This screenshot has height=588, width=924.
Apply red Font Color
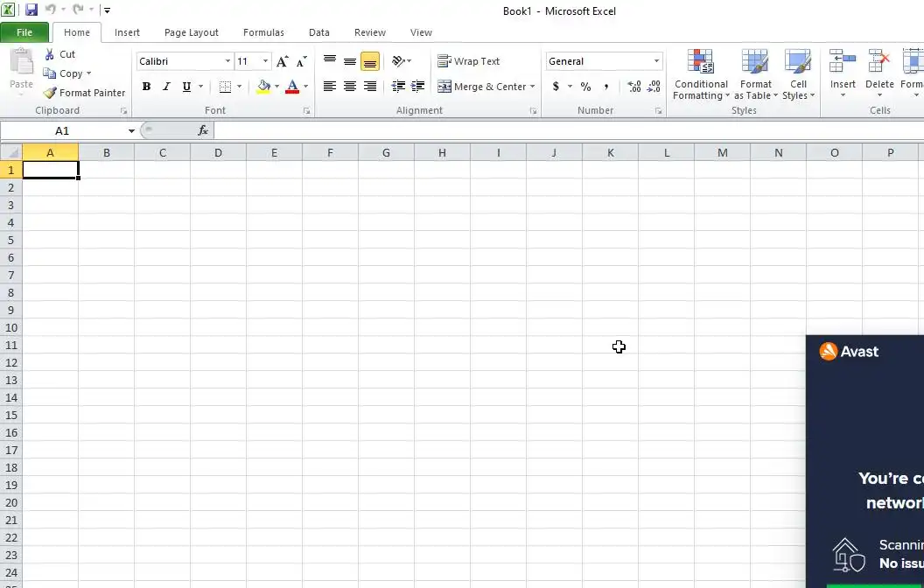click(292, 87)
